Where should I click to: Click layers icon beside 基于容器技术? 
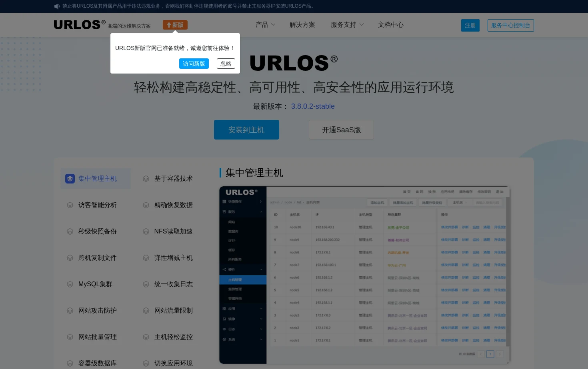146,179
